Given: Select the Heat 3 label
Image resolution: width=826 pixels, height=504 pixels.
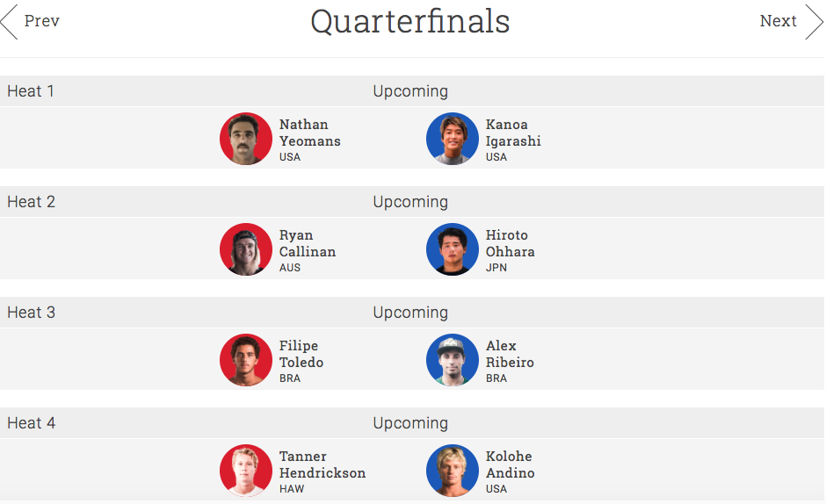Looking at the screenshot, I should pos(31,313).
